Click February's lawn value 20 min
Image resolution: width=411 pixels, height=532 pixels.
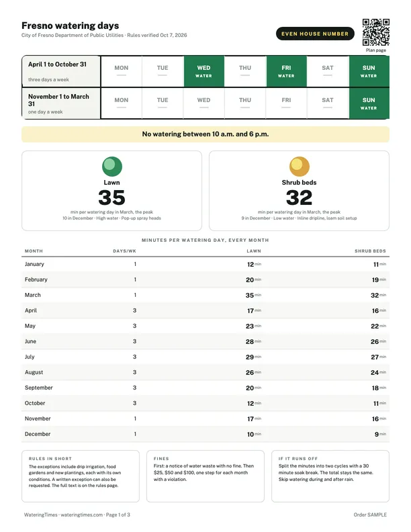[253, 280]
